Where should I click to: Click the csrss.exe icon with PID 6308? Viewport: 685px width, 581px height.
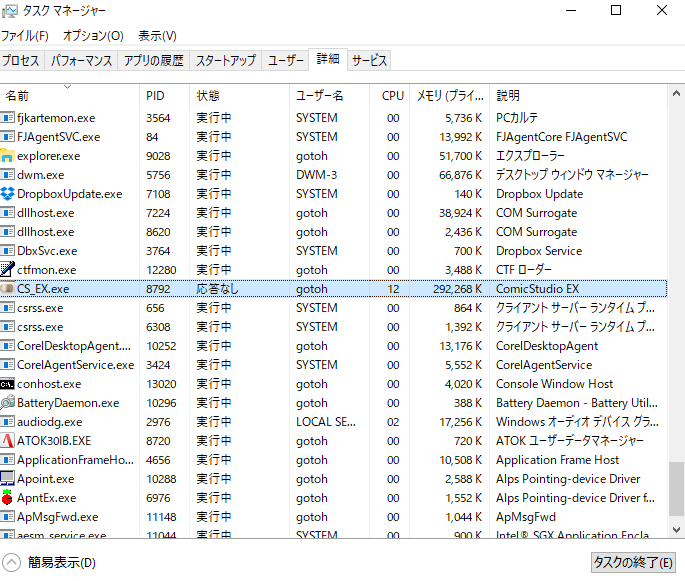[7, 327]
